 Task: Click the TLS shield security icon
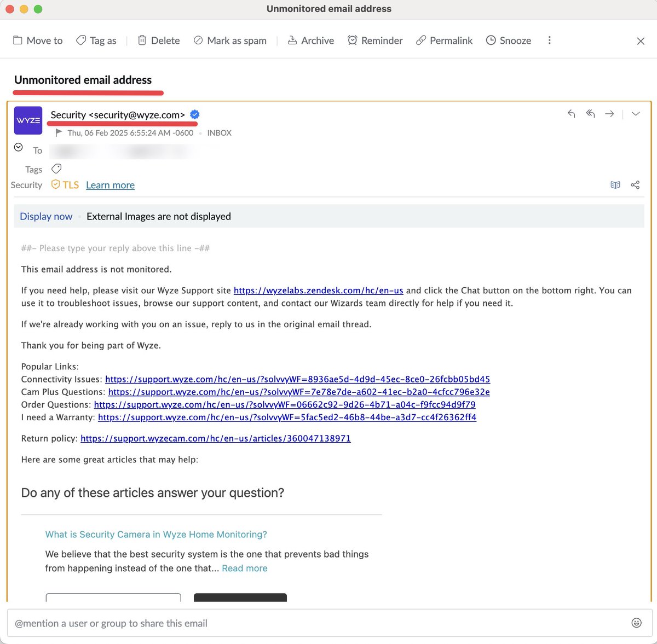point(55,184)
